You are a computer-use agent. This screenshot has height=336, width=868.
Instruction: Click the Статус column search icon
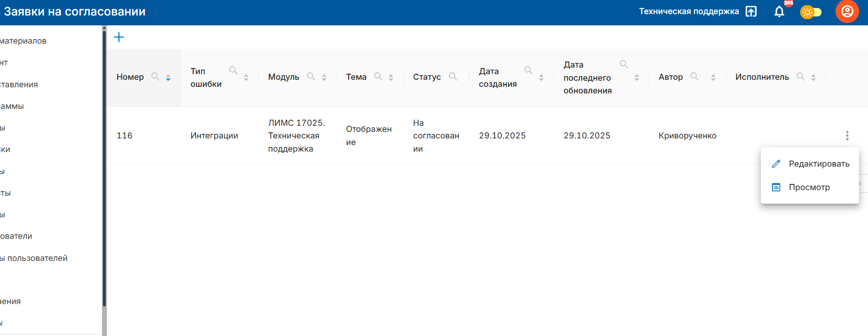click(x=453, y=76)
